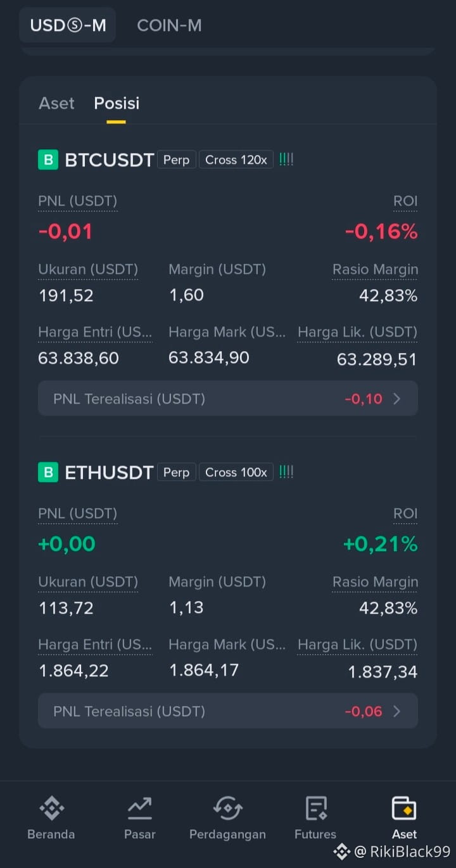Tap the green B badge beside BTCUSDT

(48, 160)
